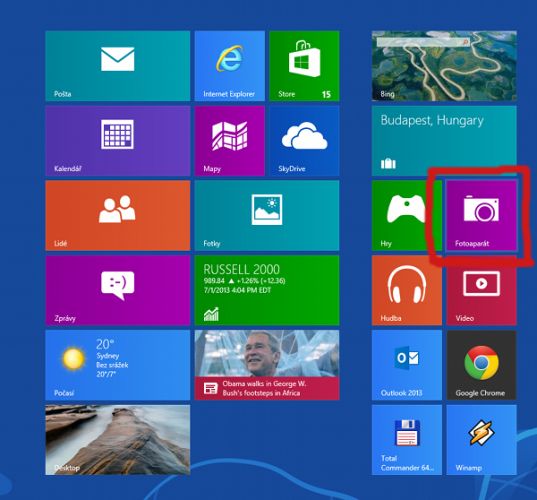Launch the Outlook 2013 tile
Viewport: 537px width, 500px height.
click(407, 365)
